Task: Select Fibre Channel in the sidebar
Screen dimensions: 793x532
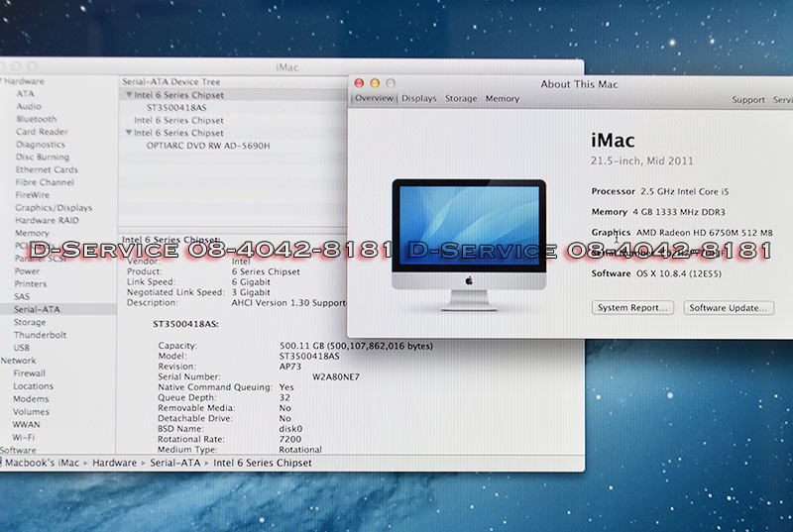Action: 45,182
